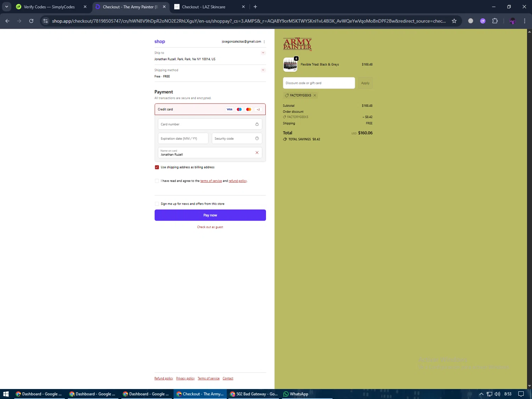The height and width of the screenshot is (399, 532).
Task: Bookmark this page with the star icon
Action: 454,21
